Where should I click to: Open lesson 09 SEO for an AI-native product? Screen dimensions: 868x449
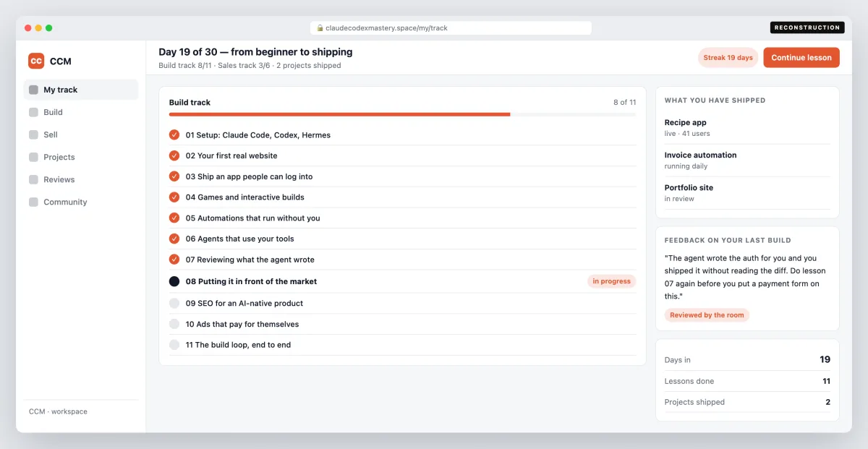(x=403, y=303)
